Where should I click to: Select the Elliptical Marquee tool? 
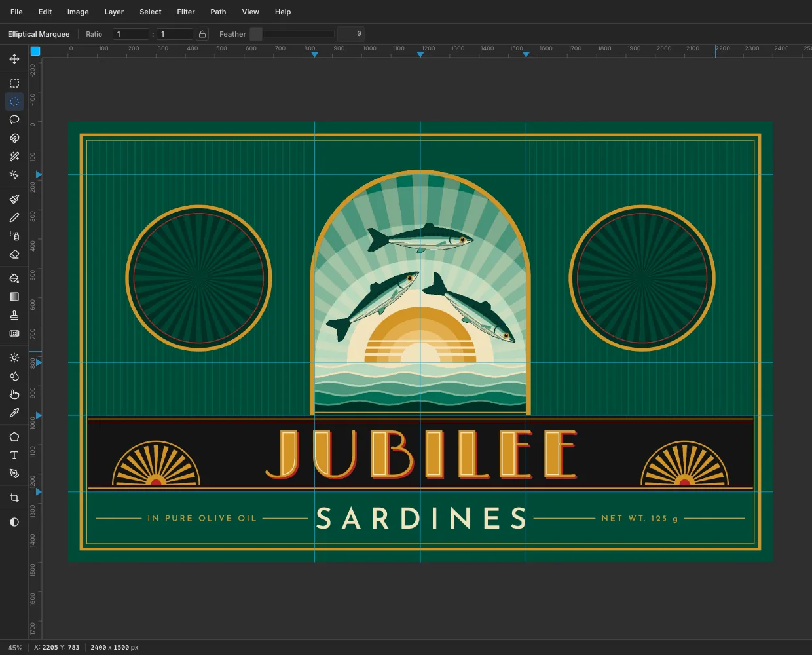click(x=14, y=102)
